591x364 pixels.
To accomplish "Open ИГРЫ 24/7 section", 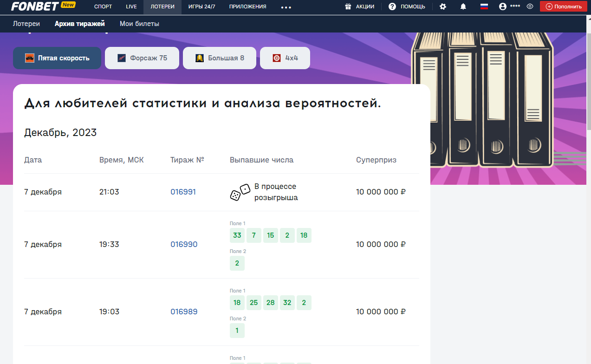I will tap(202, 7).
